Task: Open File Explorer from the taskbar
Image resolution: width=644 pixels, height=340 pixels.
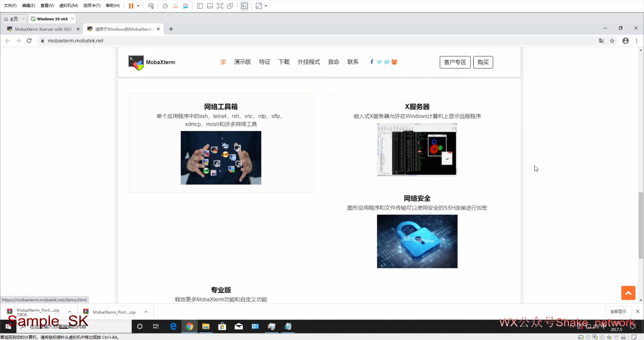Action: pyautogui.click(x=206, y=326)
